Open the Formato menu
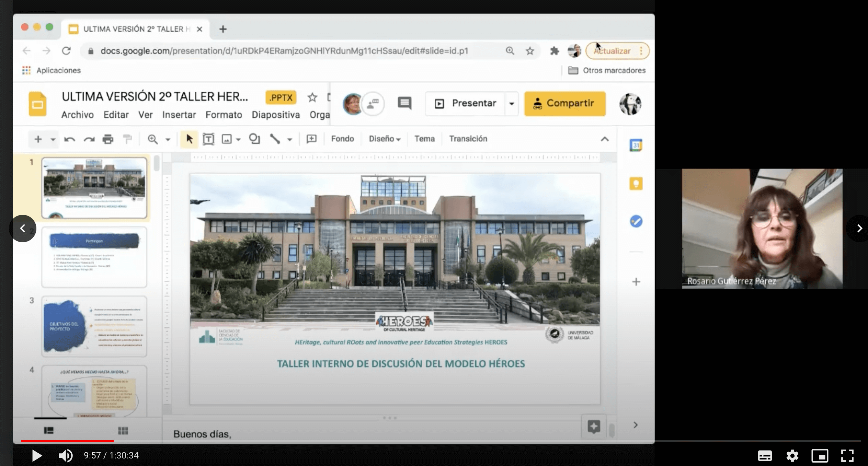The image size is (868, 466). (224, 115)
